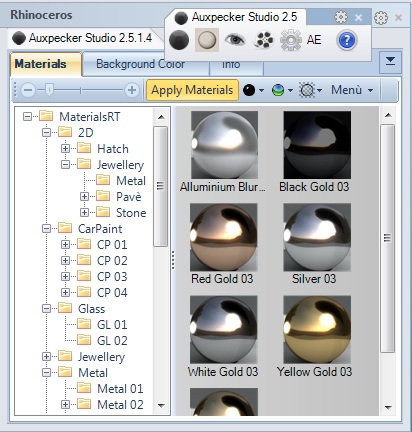Viewport: 412px width, 432px height.
Task: Click the folder tree scroll up arrow
Action: (161, 117)
